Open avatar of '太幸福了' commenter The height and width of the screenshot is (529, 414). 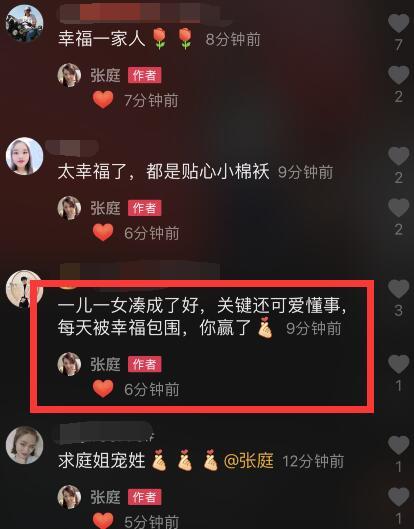24,156
